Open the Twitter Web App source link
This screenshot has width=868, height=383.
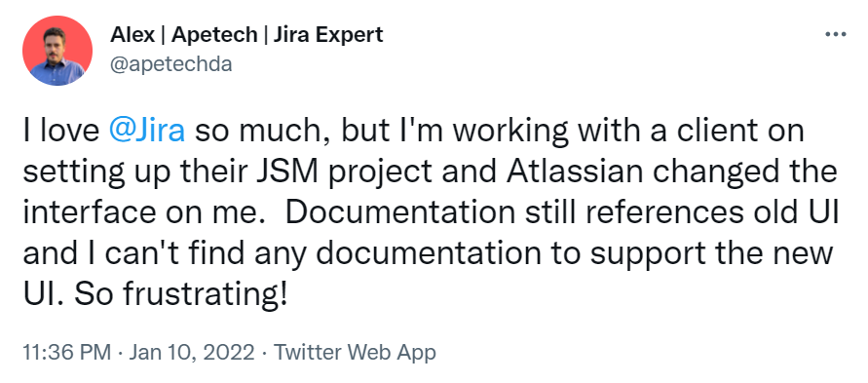click(355, 353)
